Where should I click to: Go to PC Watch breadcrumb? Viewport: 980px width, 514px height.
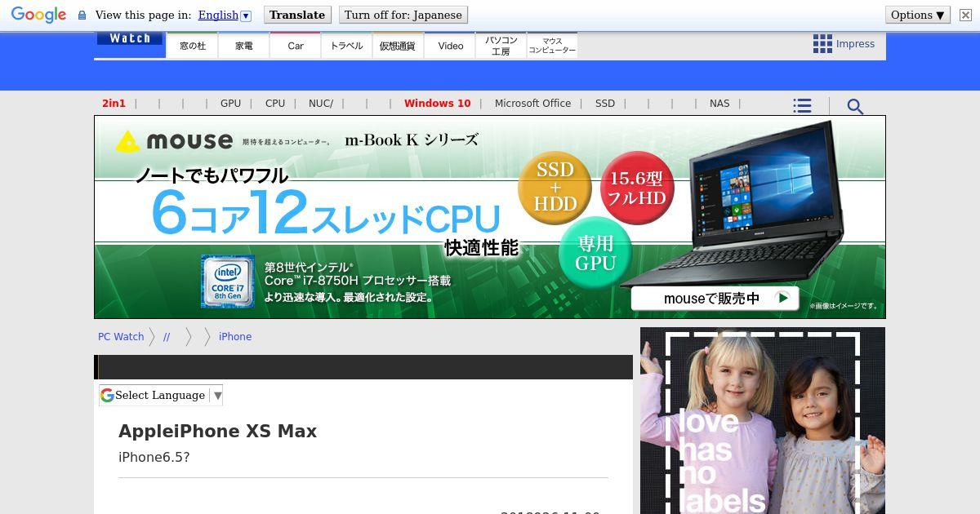point(121,336)
